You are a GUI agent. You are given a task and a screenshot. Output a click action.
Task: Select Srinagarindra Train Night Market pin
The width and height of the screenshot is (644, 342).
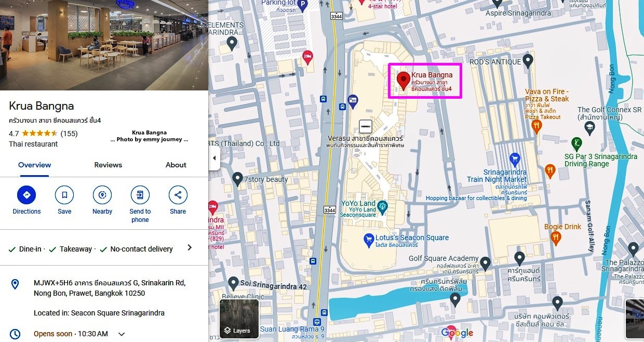(x=515, y=160)
